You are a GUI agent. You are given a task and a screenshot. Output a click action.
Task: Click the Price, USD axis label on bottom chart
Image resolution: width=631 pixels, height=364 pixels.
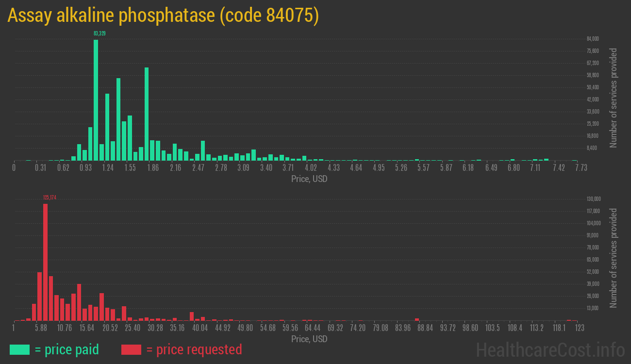click(309, 339)
